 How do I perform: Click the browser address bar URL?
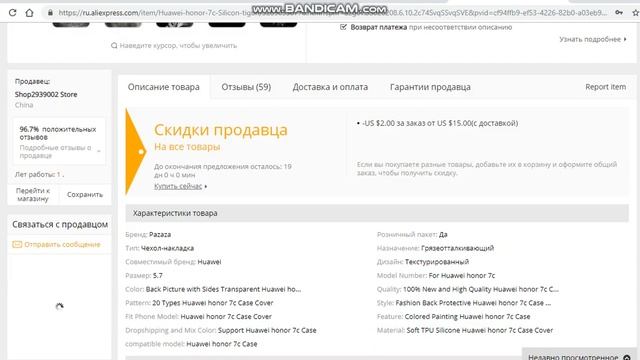point(333,13)
